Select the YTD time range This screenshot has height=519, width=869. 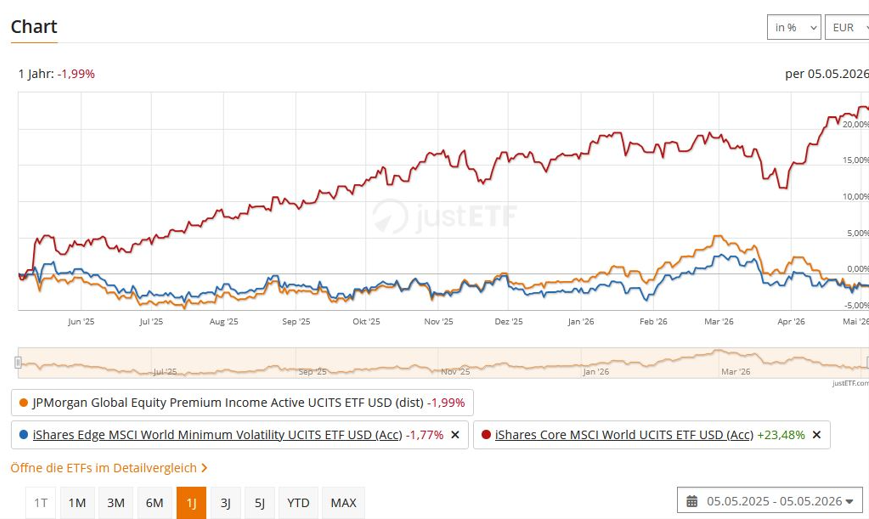click(298, 503)
